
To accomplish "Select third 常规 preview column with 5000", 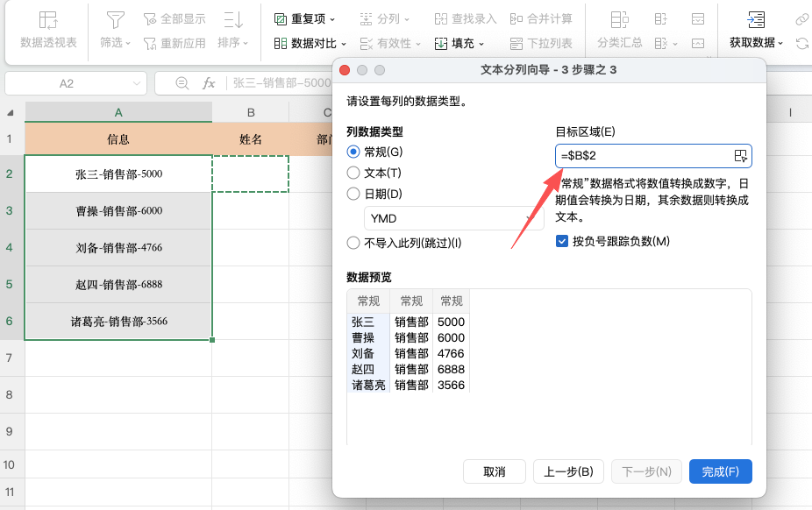I will point(451,301).
